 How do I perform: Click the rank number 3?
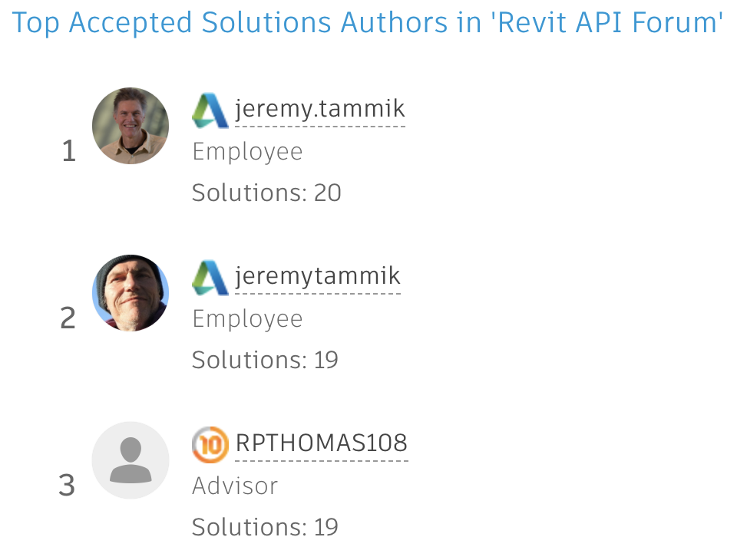(68, 486)
